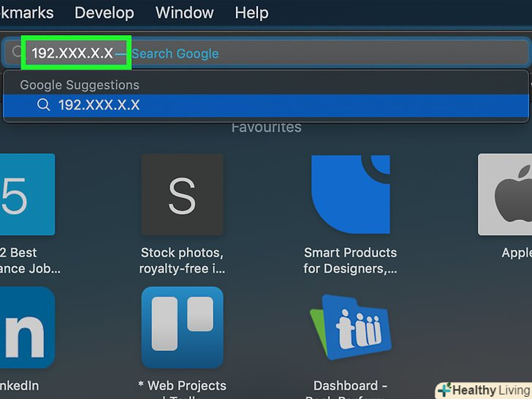
Task: Open the Apple favourite tile
Action: (505, 194)
